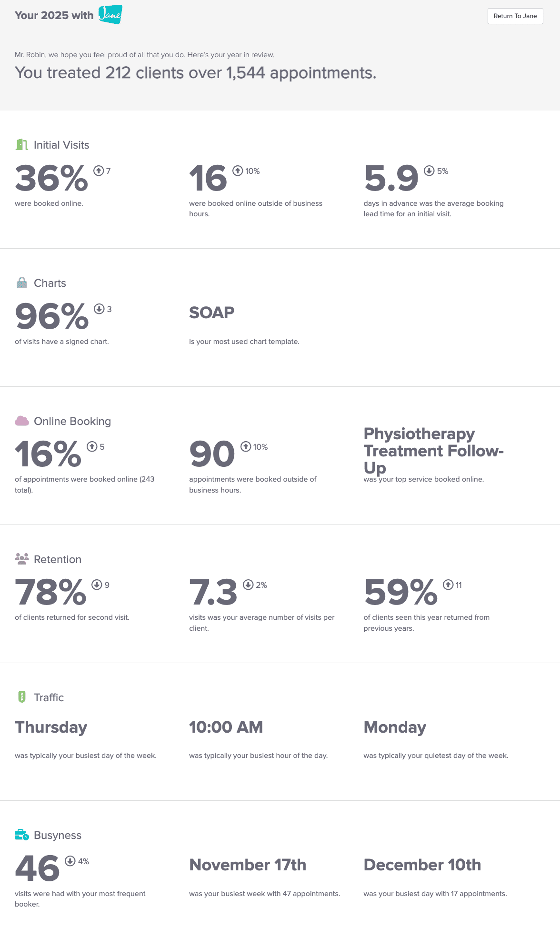The image size is (560, 928).
Task: Click the up arrow next to 90 appointments
Action: (x=246, y=446)
